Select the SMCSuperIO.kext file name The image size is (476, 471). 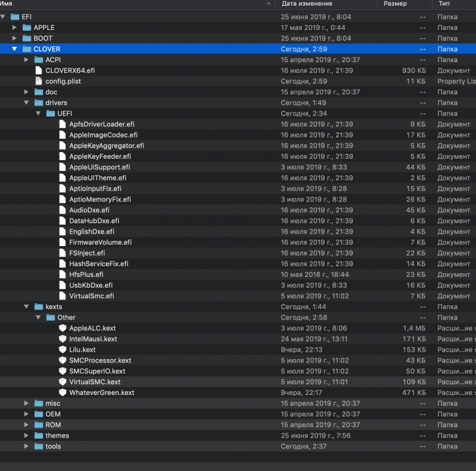[x=97, y=371]
